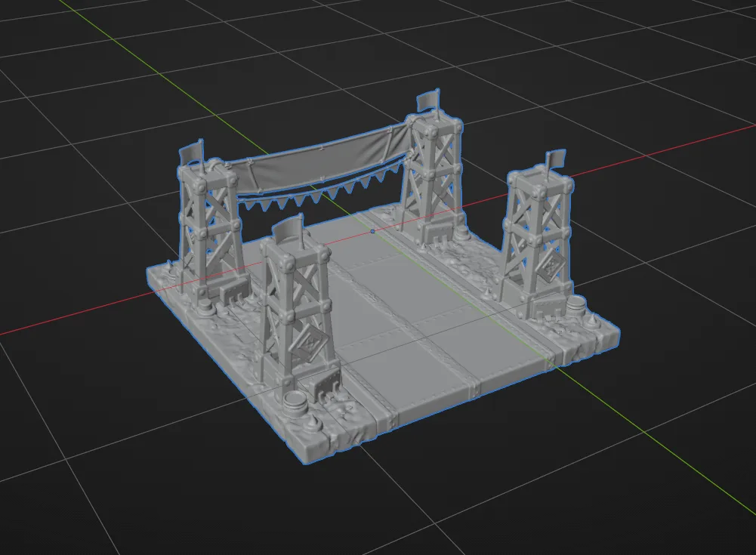Click the object origin dot above the road
Image resolution: width=756 pixels, height=555 pixels.
(372, 232)
